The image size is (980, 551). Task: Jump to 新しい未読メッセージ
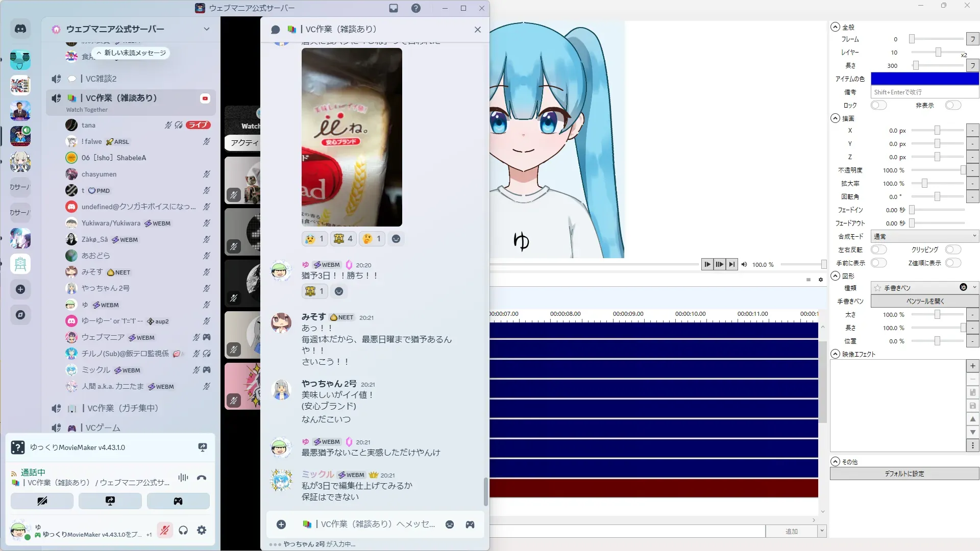coord(132,53)
